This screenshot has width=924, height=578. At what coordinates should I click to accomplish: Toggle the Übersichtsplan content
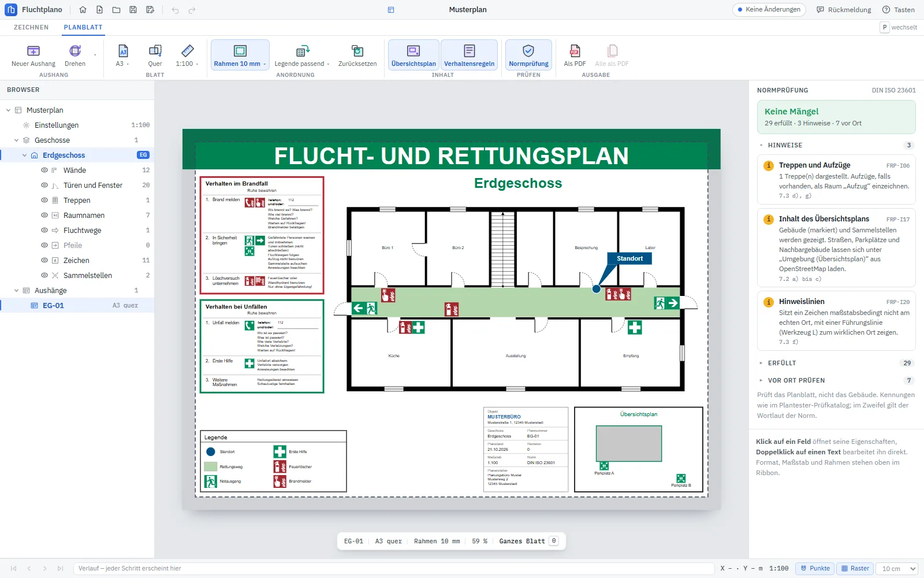pos(413,55)
